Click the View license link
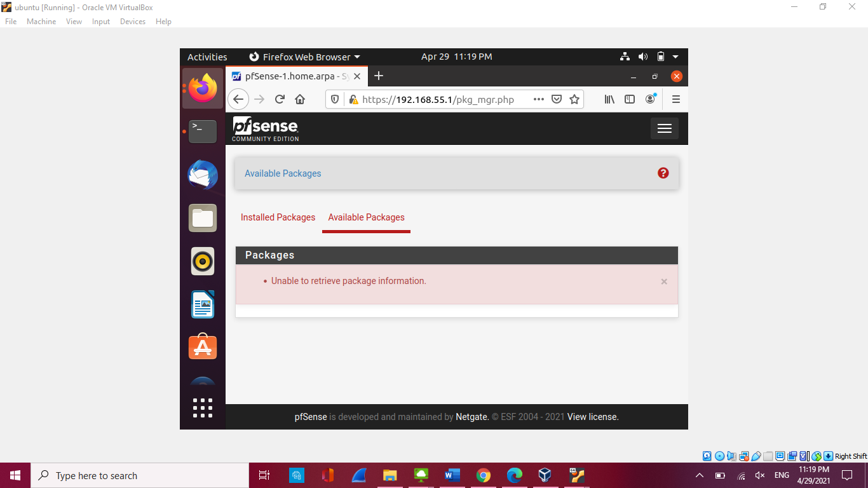 click(592, 417)
